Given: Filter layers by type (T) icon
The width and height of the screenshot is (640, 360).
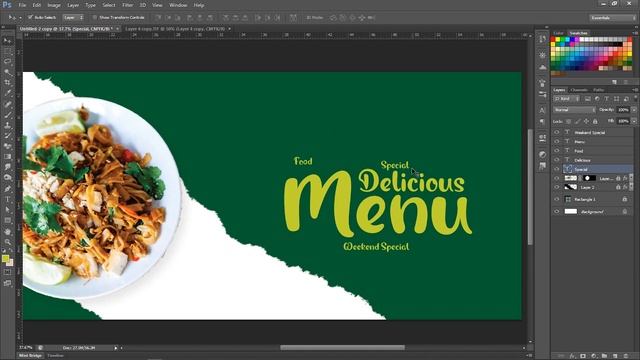Looking at the screenshot, I should [x=607, y=99].
